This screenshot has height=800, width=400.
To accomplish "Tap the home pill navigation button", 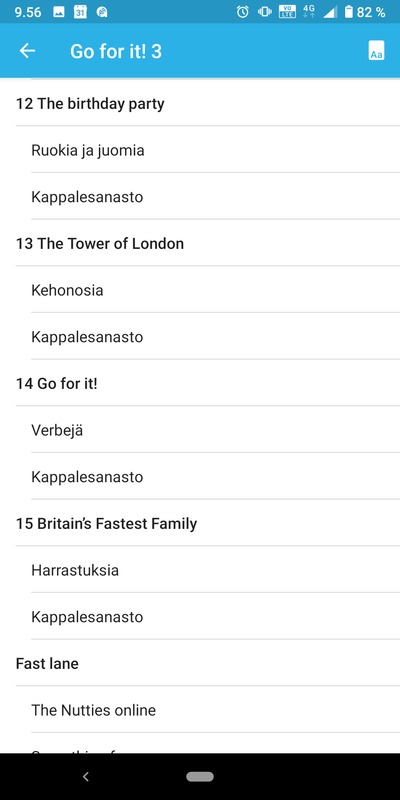I will 200,777.
